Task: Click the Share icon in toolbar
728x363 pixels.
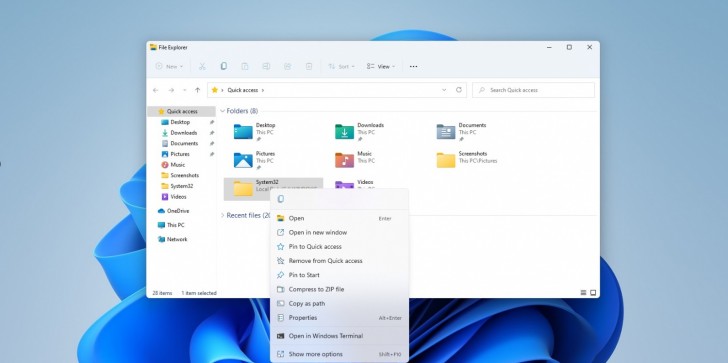Action: click(287, 66)
